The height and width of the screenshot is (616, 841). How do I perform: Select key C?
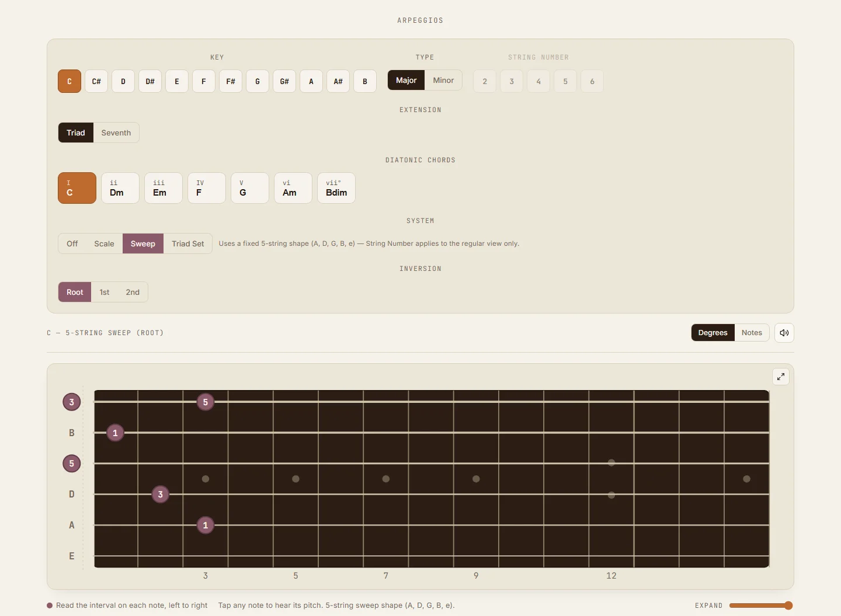[x=69, y=81]
